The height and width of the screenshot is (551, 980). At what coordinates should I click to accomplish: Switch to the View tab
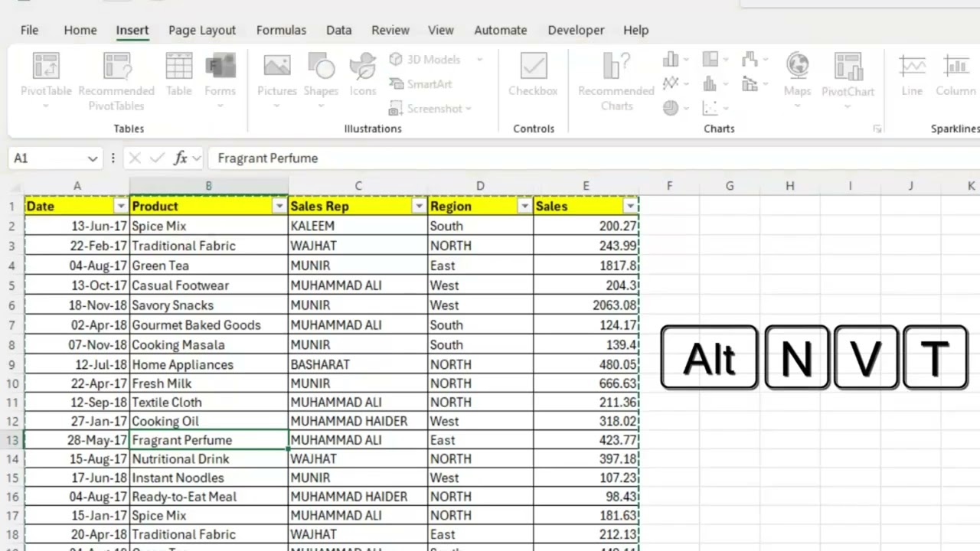pos(441,31)
